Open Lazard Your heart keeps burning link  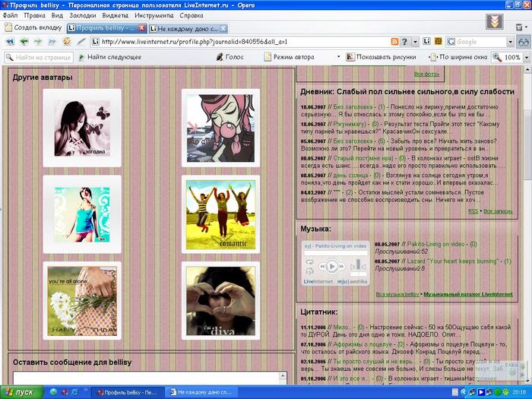coord(453,261)
